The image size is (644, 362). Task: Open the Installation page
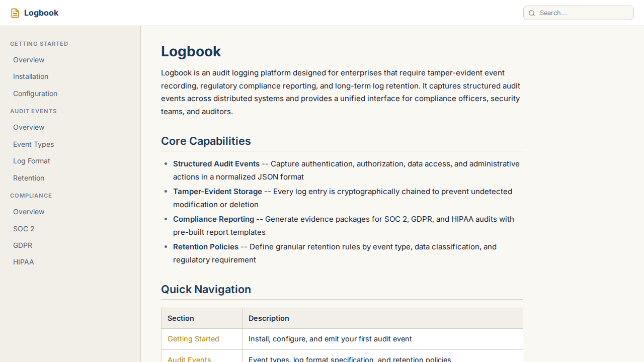pos(31,76)
